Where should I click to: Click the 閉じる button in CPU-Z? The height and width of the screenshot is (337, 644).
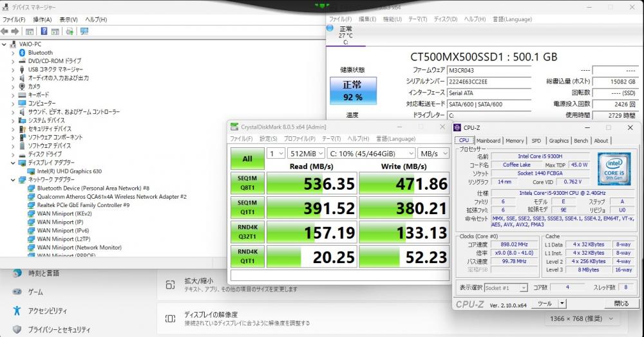tap(621, 304)
